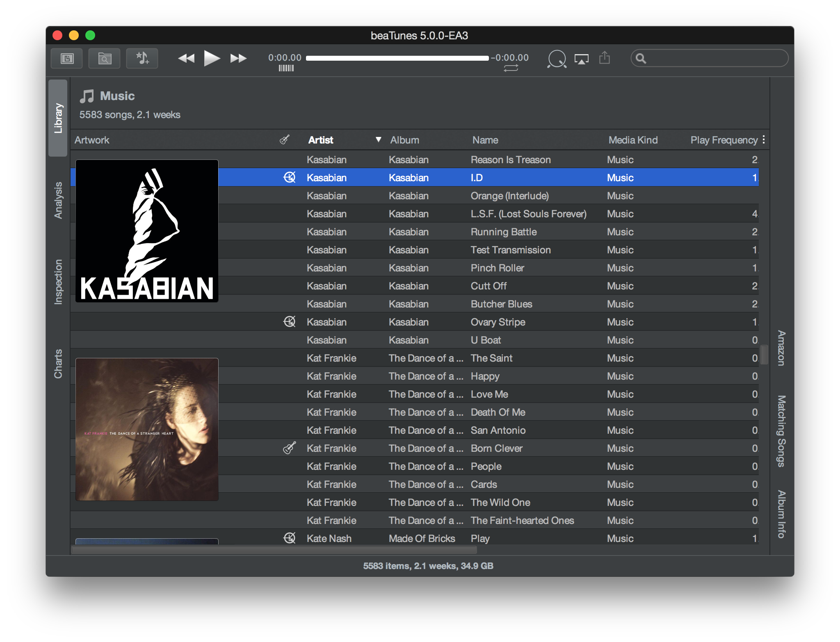Toggle the repeat mode icon
This screenshot has height=642, width=840.
[x=511, y=68]
